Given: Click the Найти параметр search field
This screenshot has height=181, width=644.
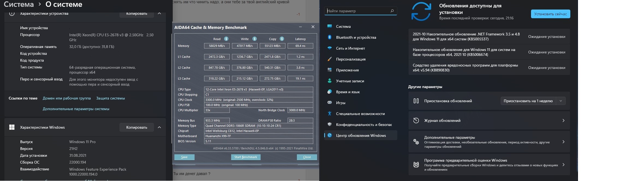Looking at the screenshot, I should click(360, 11).
